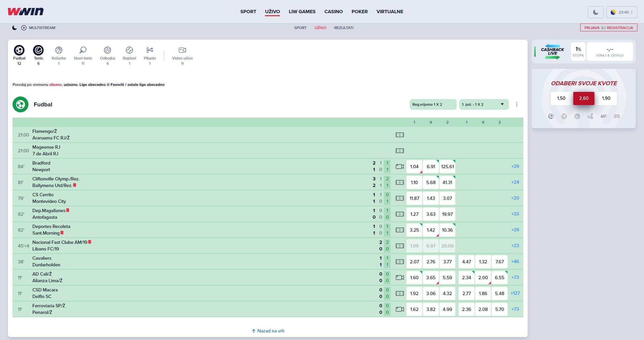Open the Cashback Live banner
The image size is (644, 340).
pos(552,52)
